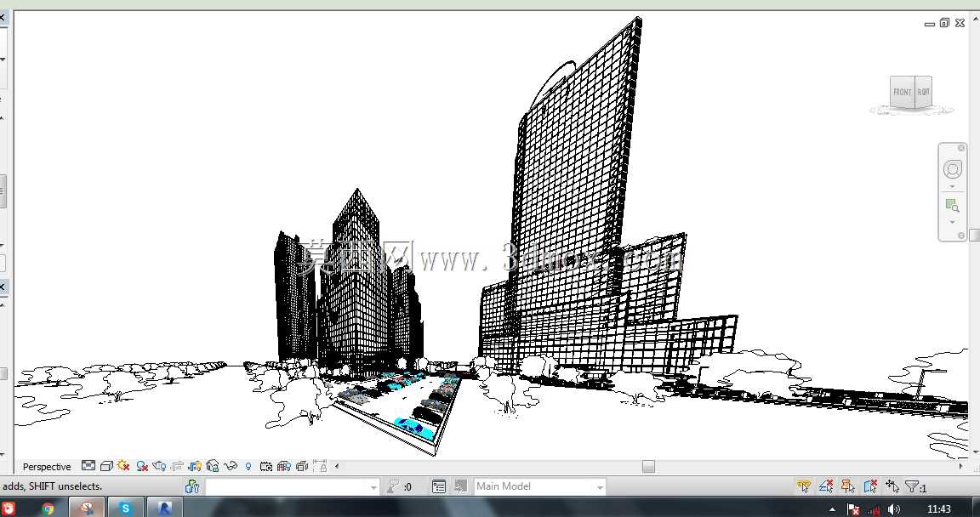Expand the zoom options arrow
Image resolution: width=980 pixels, height=517 pixels.
point(953,222)
